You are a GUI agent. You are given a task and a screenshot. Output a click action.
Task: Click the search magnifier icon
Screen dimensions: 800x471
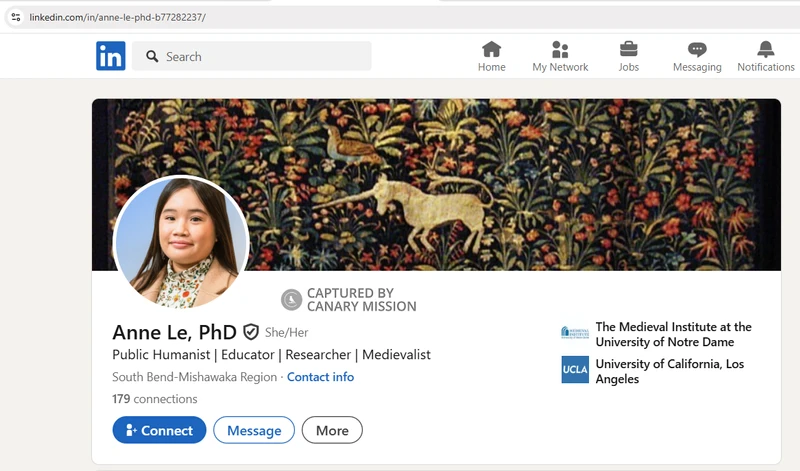point(152,56)
